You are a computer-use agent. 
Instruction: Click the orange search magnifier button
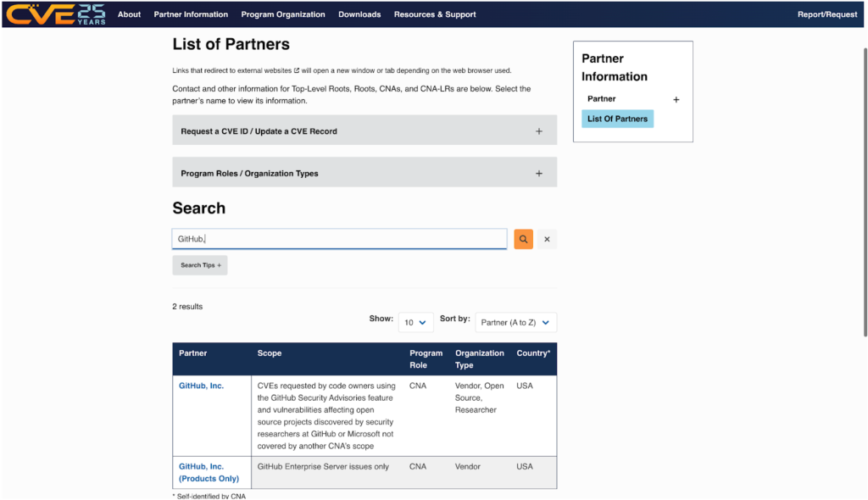(x=524, y=240)
